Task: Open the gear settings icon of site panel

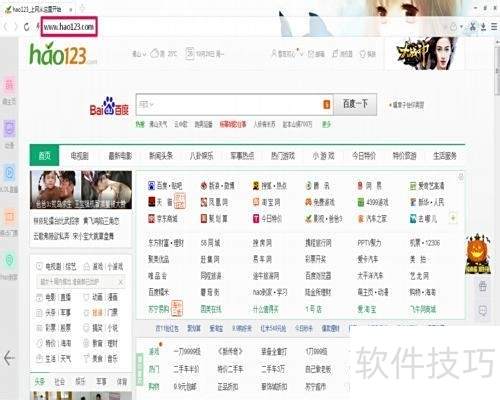Action: click(461, 177)
